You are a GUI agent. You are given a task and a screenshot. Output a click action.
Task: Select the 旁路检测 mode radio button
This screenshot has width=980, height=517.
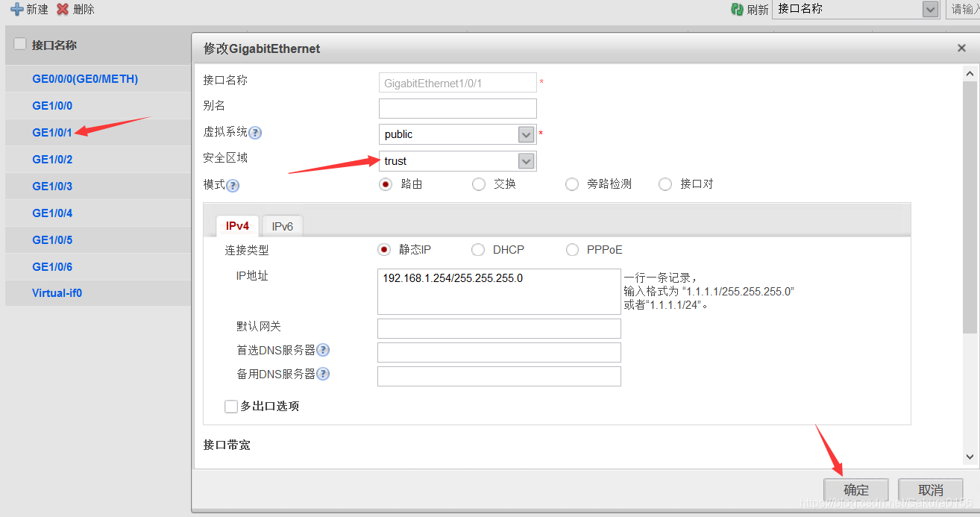pyautogui.click(x=572, y=184)
